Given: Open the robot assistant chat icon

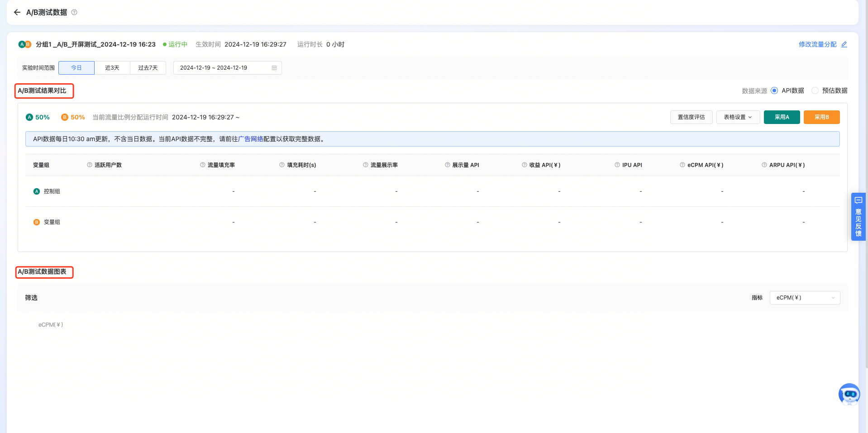Looking at the screenshot, I should point(849,395).
